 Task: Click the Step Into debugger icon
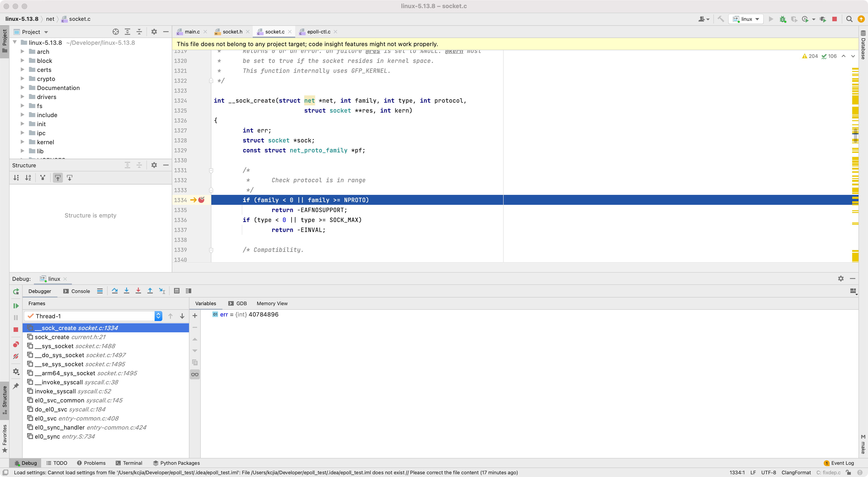point(126,290)
